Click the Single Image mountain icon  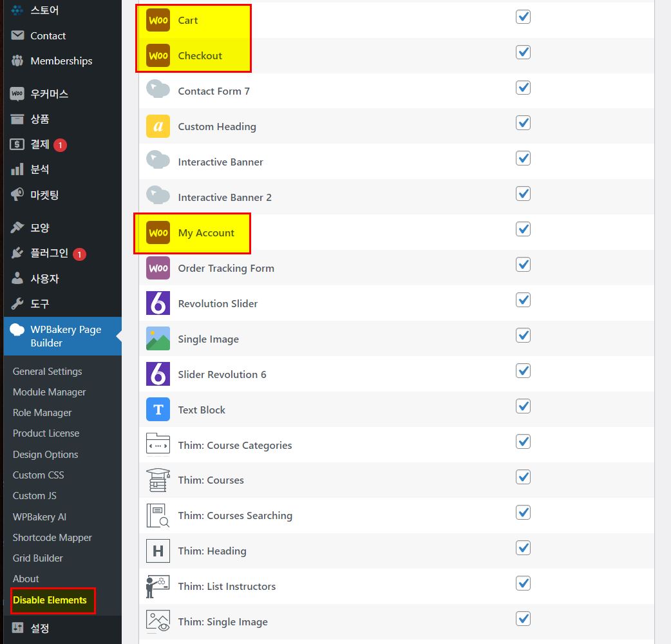(x=158, y=339)
